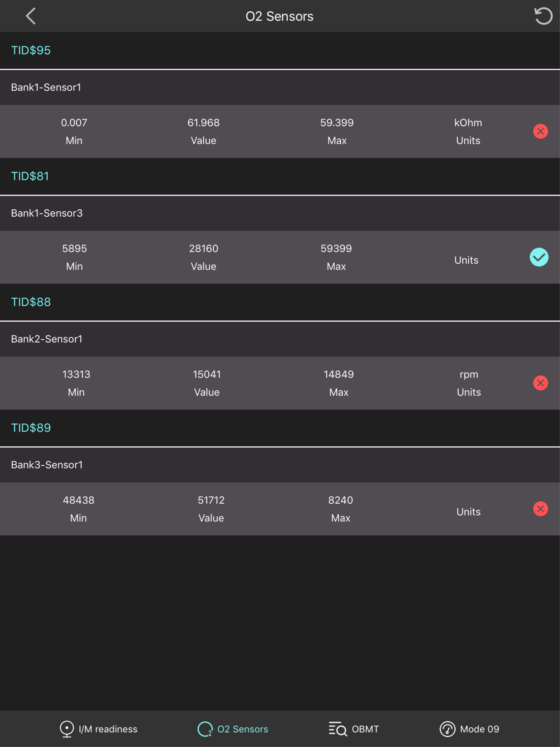Screen dimensions: 560x747
Task: Select the O2 Sensors gauge icon
Action: [205, 729]
